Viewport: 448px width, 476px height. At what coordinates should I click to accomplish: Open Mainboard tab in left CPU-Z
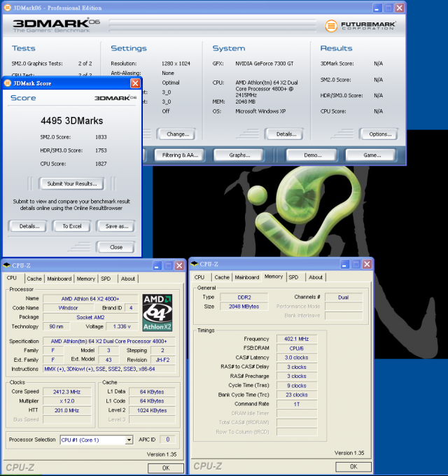[59, 279]
